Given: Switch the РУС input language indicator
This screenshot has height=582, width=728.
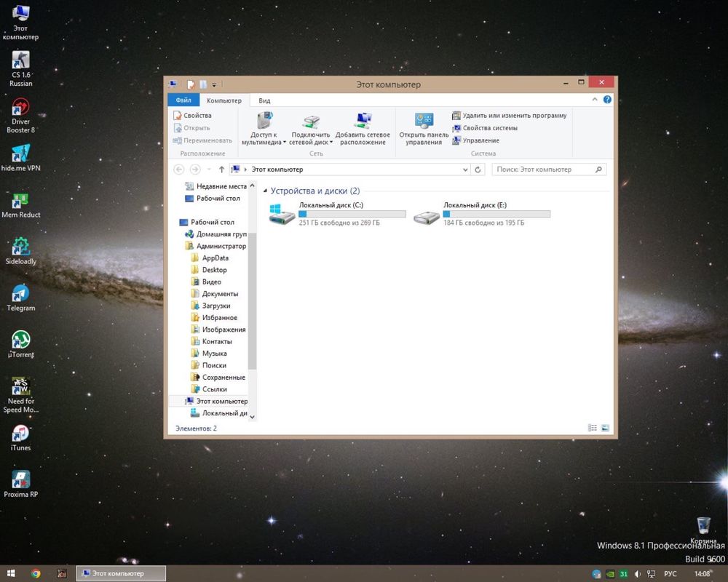Looking at the screenshot, I should 670,574.
